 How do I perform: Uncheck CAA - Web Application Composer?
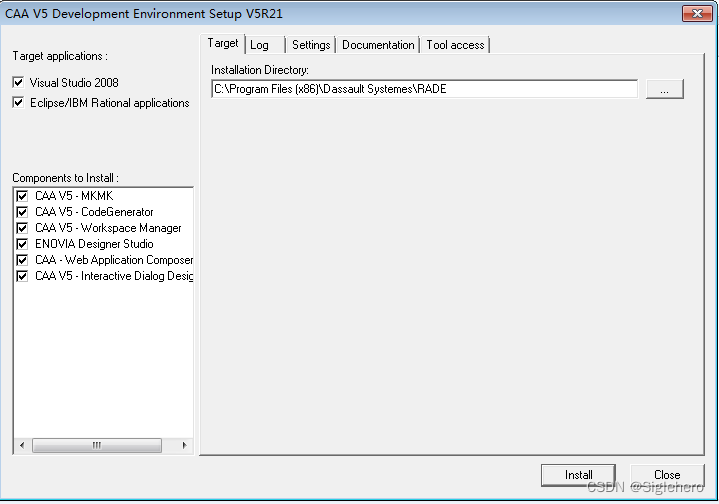[x=22, y=260]
